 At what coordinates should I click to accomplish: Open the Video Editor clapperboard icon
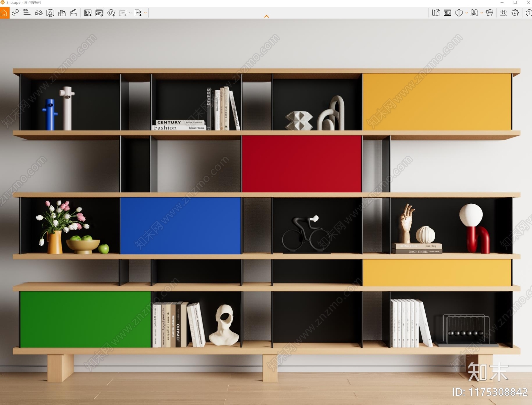[73, 13]
